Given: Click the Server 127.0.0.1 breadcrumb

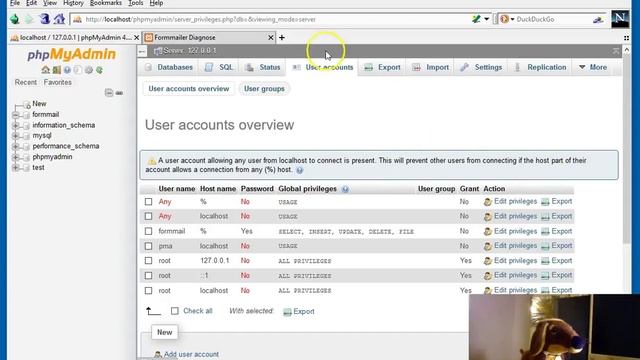Looking at the screenshot, I should (185, 51).
